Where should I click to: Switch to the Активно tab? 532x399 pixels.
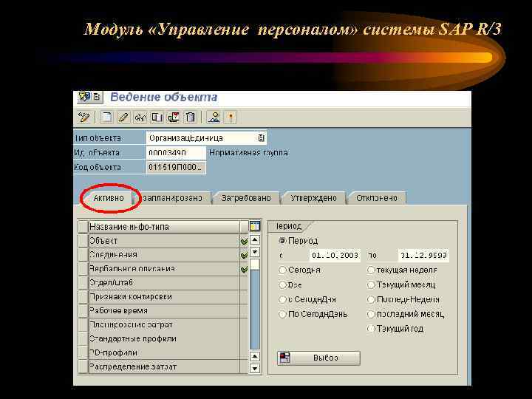pos(109,198)
